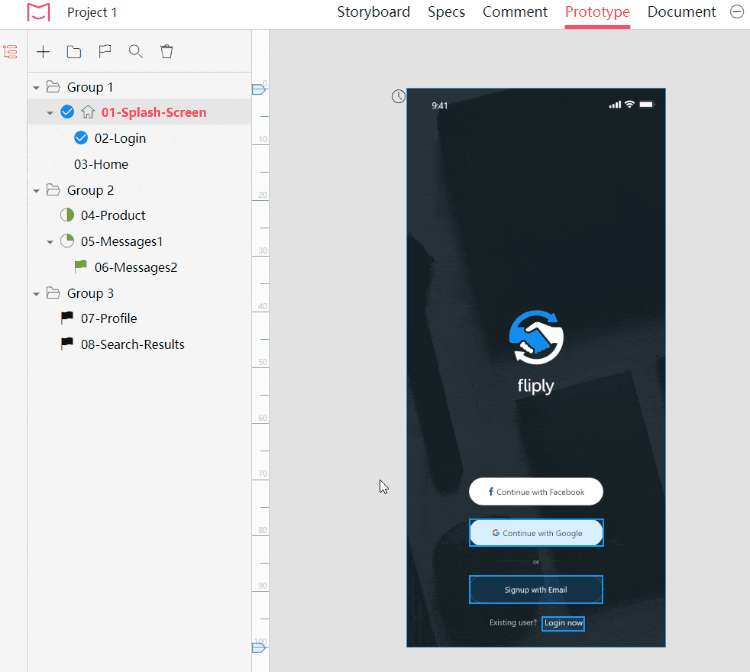Collapse 05-Messages1 child arrow
This screenshot has height=672, width=750.
pyautogui.click(x=50, y=242)
